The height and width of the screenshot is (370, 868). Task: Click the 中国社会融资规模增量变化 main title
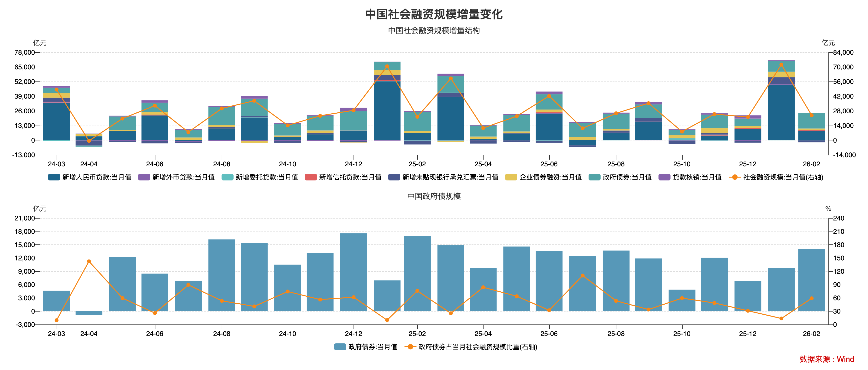point(434,14)
